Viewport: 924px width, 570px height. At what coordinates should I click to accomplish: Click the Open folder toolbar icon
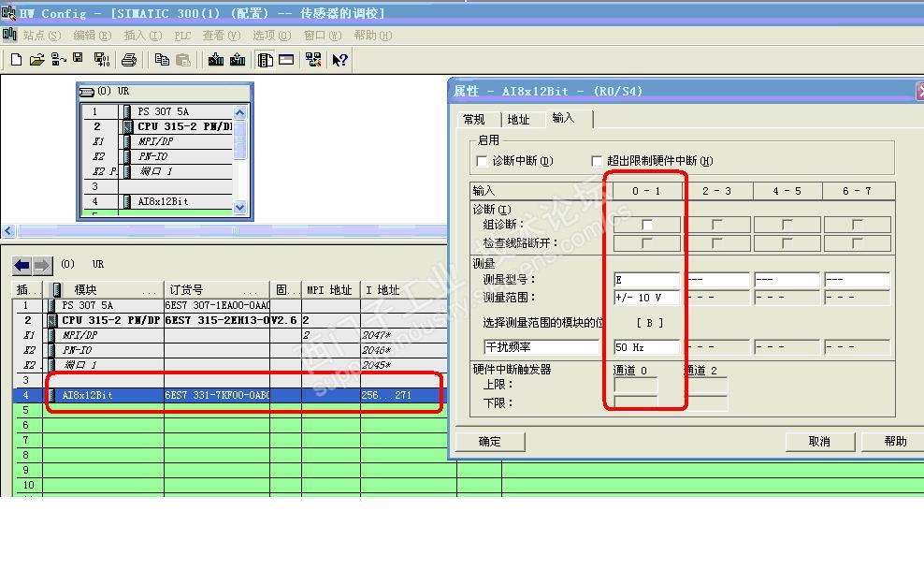[x=37, y=60]
